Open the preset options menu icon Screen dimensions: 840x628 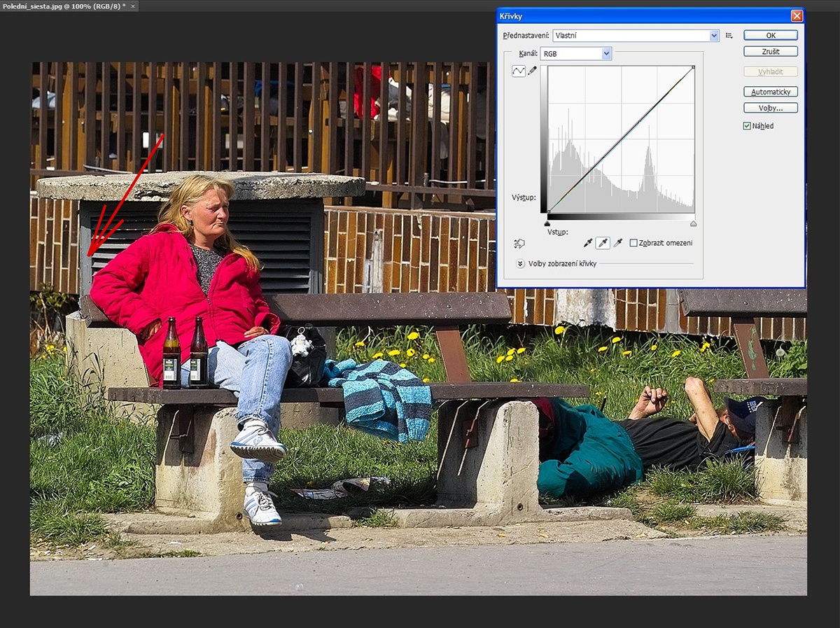729,36
